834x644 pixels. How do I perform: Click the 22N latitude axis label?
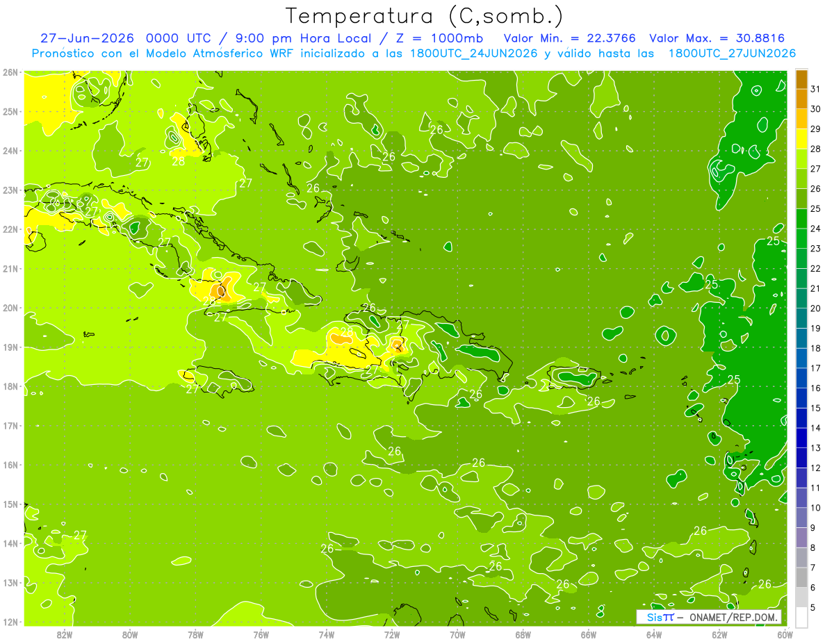[10, 229]
